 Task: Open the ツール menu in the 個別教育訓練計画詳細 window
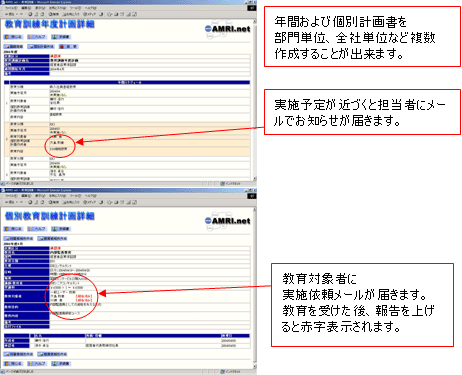coord(75,196)
